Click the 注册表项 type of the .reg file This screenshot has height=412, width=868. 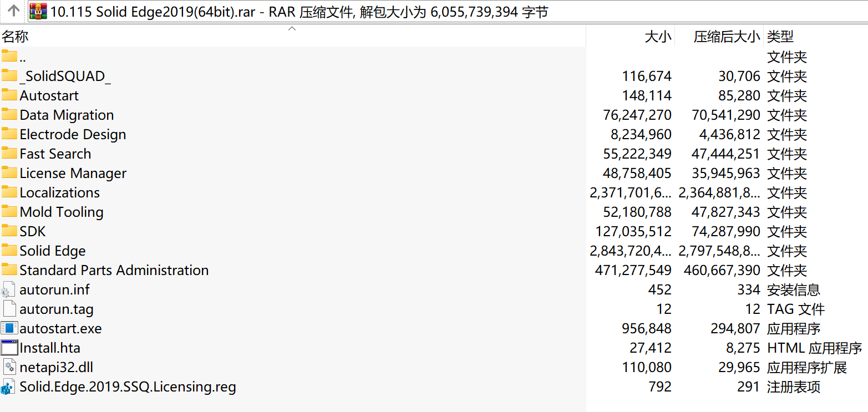pyautogui.click(x=793, y=386)
